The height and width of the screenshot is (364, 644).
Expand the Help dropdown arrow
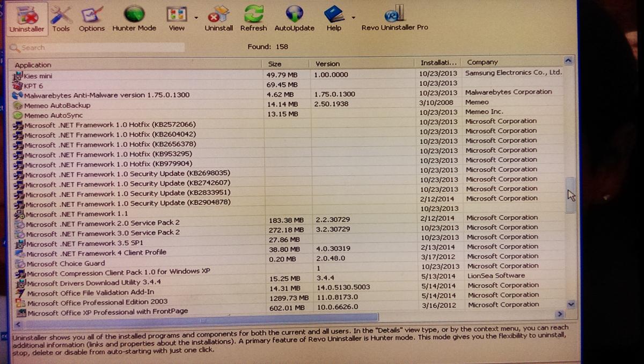[x=353, y=18]
